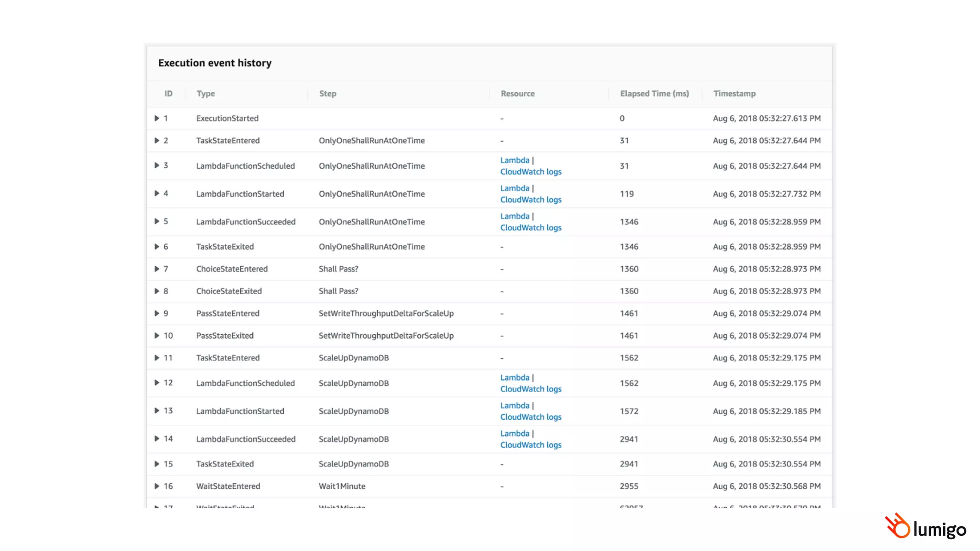Image resolution: width=980 pixels, height=551 pixels.
Task: Expand event 14 LambdaFunctionSucceeded row
Action: click(x=156, y=439)
